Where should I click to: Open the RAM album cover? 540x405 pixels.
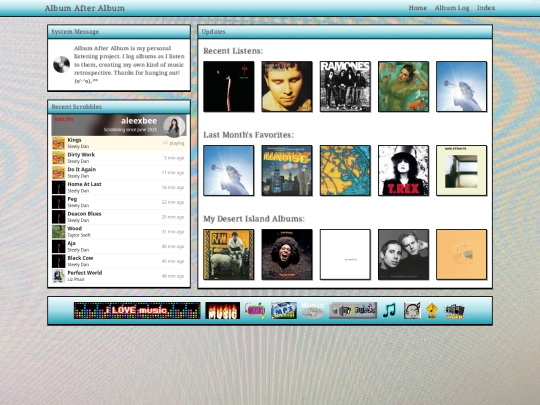pyautogui.click(x=229, y=255)
